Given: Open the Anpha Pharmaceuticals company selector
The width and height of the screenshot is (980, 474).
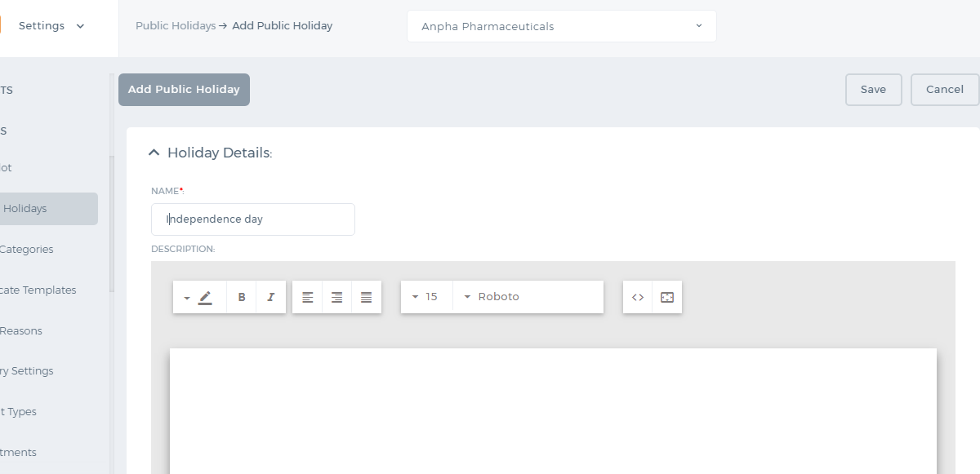Looking at the screenshot, I should tap(562, 26).
